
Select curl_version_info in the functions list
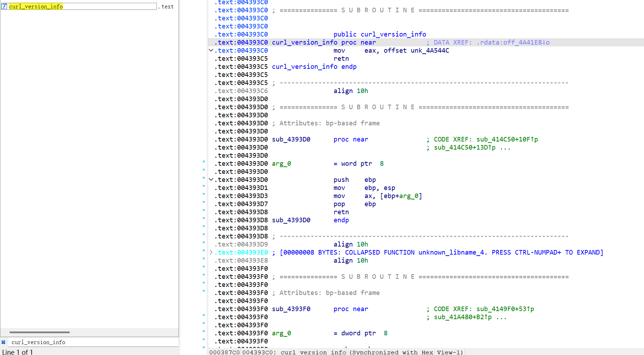(x=36, y=6)
